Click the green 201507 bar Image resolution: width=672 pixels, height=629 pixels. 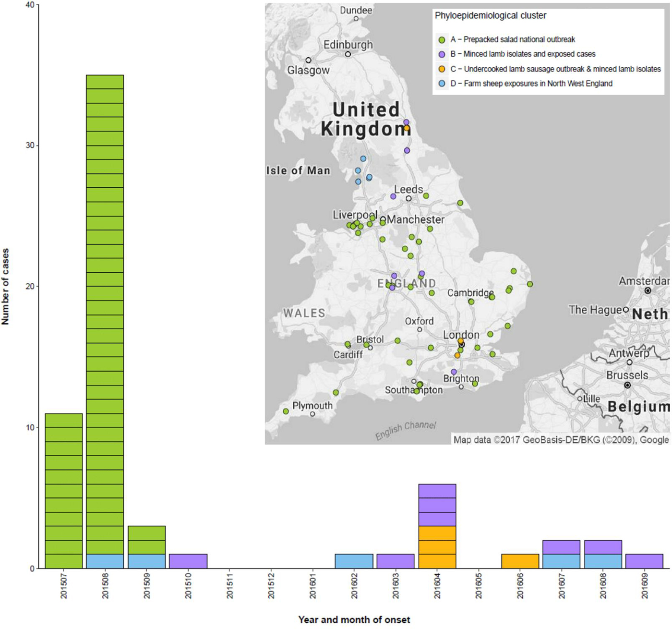tap(63, 490)
